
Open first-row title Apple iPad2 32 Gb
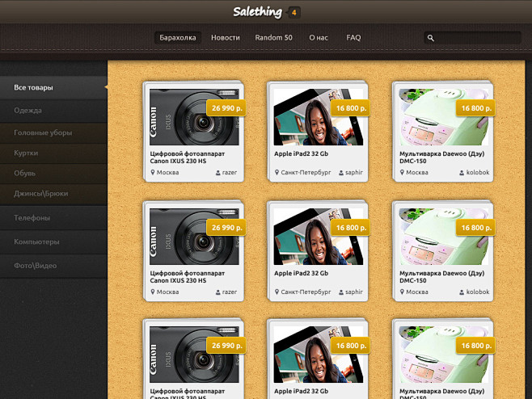(x=302, y=154)
